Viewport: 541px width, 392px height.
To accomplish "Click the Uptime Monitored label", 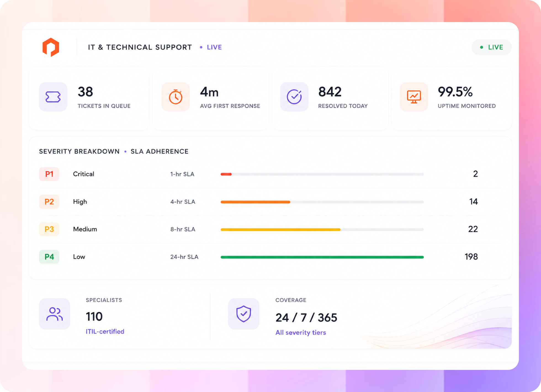I will [x=467, y=106].
